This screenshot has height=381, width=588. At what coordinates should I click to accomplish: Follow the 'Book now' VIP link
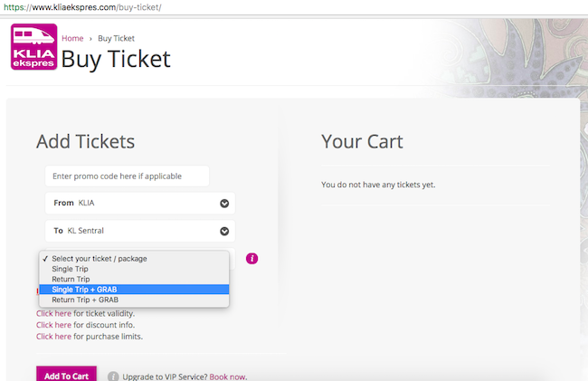coord(227,376)
